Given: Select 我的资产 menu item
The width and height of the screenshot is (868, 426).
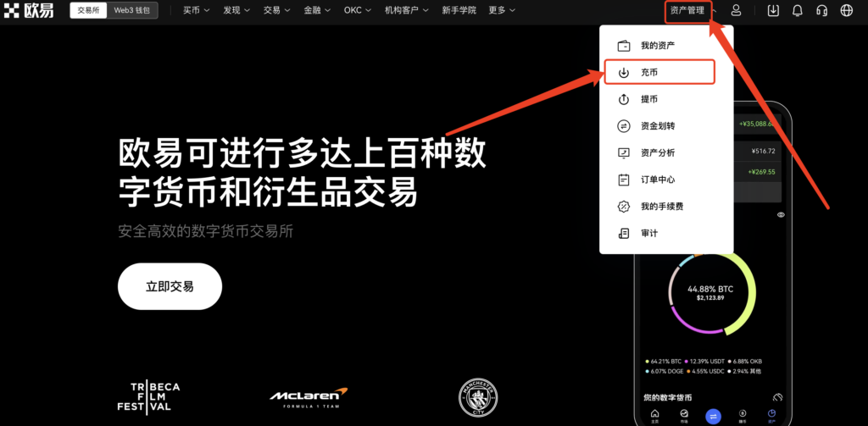Looking at the screenshot, I should [666, 46].
